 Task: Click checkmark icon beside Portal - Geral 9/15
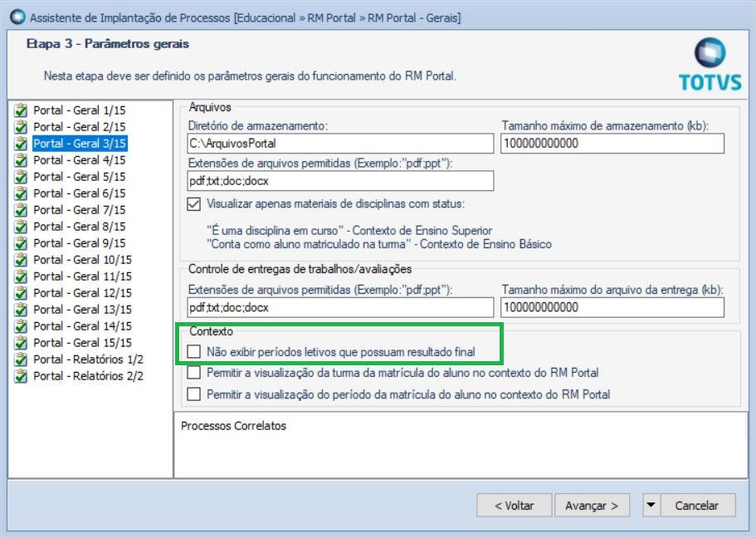[21, 243]
